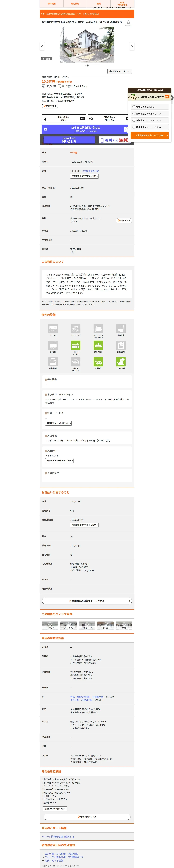Screen dimensions: 174x868
Task: Click 飼育できるペットを知りたい button
Action: tap(59, 461)
